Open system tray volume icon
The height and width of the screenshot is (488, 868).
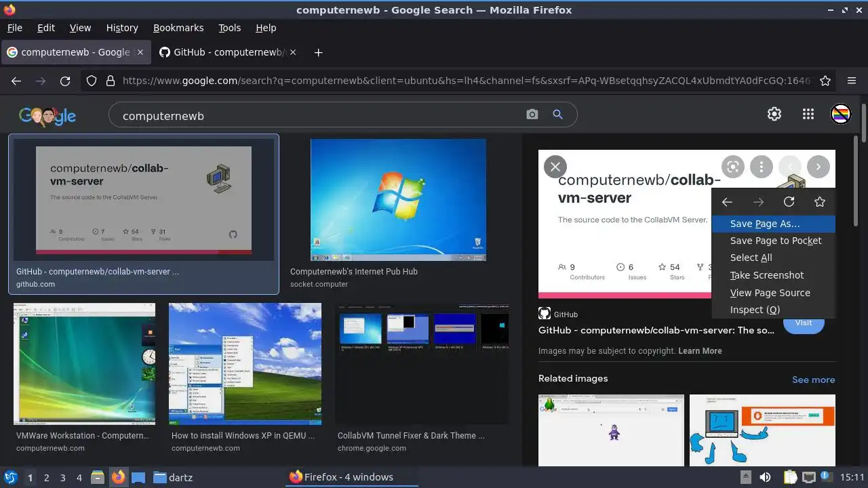click(x=765, y=477)
